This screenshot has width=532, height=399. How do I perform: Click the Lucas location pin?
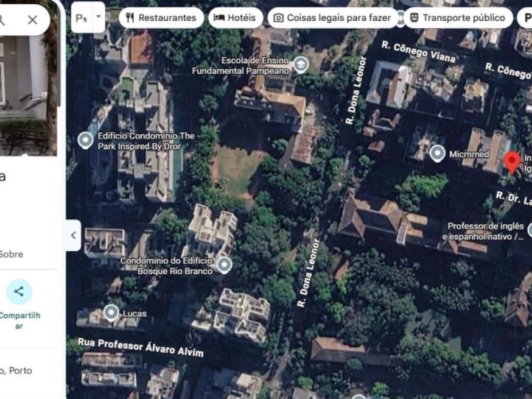111,312
